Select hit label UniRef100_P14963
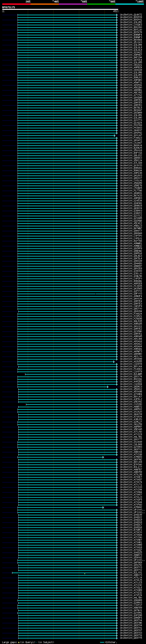This screenshot has width=146, height=644. 131,369
